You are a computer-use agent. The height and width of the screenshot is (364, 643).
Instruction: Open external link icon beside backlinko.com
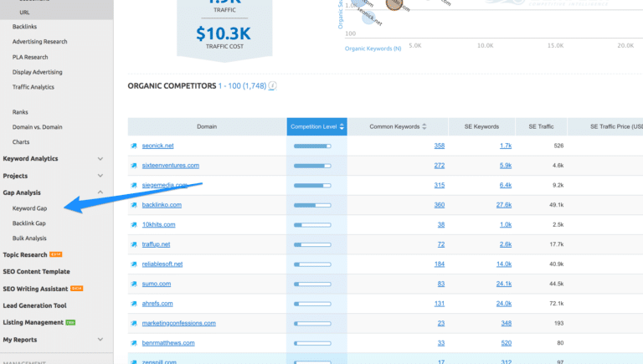pos(134,205)
